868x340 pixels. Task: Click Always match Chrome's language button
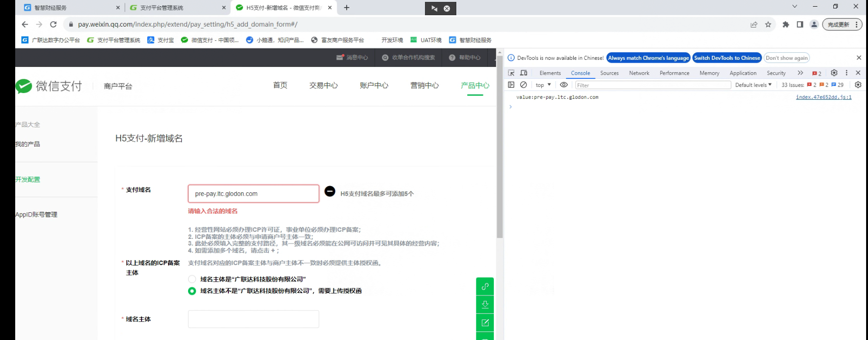point(648,58)
